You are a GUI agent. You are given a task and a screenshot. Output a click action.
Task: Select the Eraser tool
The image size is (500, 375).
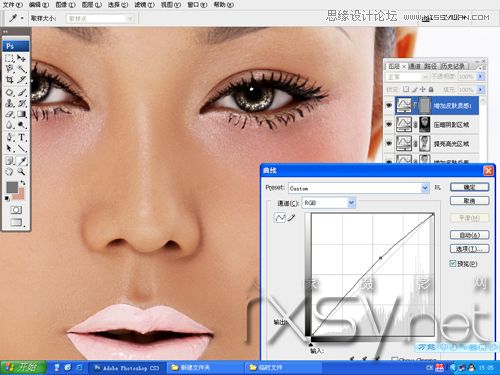[9, 114]
